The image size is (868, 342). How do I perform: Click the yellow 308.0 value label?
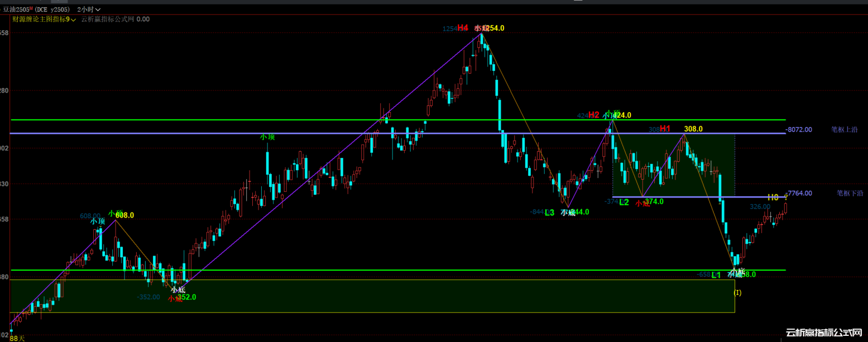click(x=693, y=129)
